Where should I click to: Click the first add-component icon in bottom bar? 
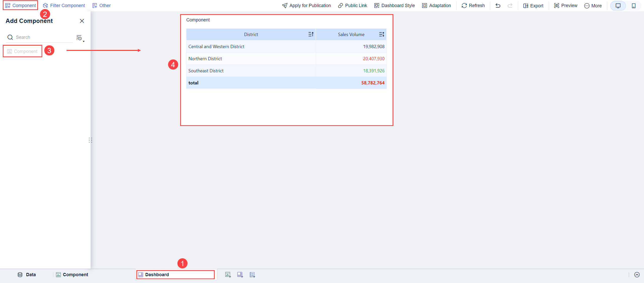[x=228, y=275]
